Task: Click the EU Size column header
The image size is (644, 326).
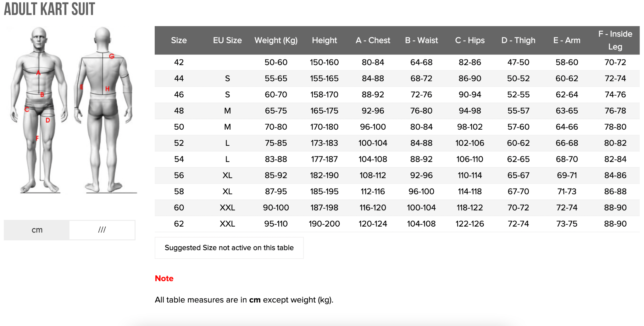Action: 227,41
